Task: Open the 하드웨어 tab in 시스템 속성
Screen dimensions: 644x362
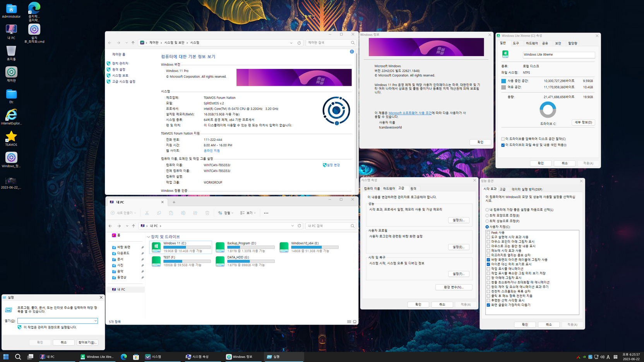Action: tap(389, 189)
